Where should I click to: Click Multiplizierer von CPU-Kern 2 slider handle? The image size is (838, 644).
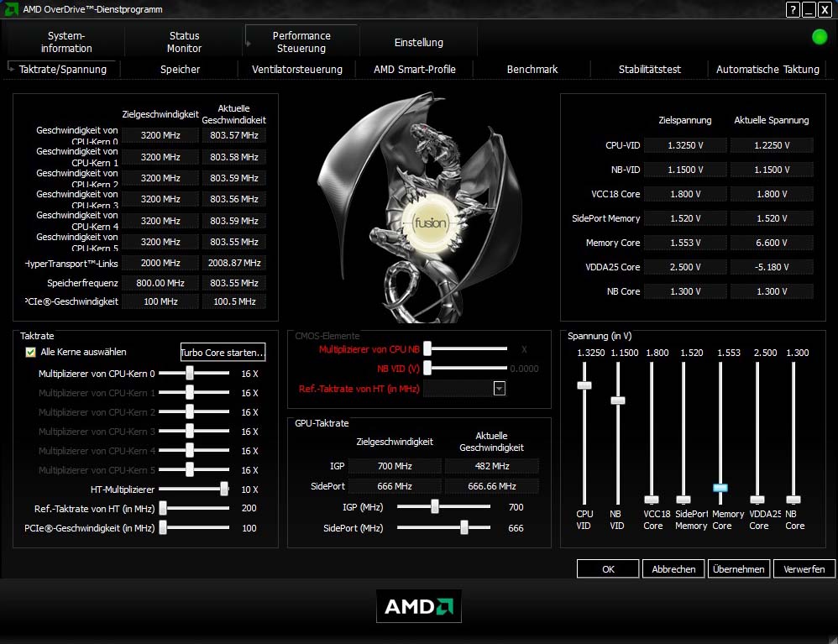tap(190, 411)
